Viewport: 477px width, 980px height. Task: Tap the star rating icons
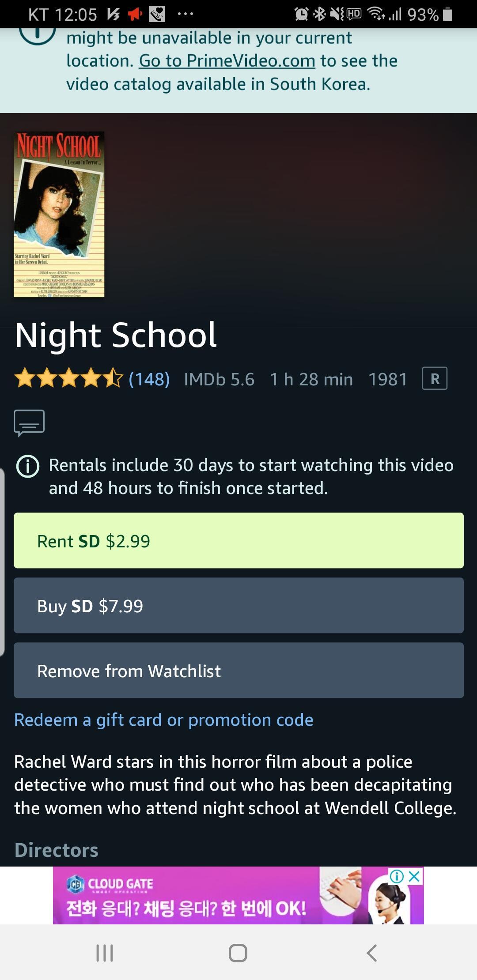click(x=69, y=379)
